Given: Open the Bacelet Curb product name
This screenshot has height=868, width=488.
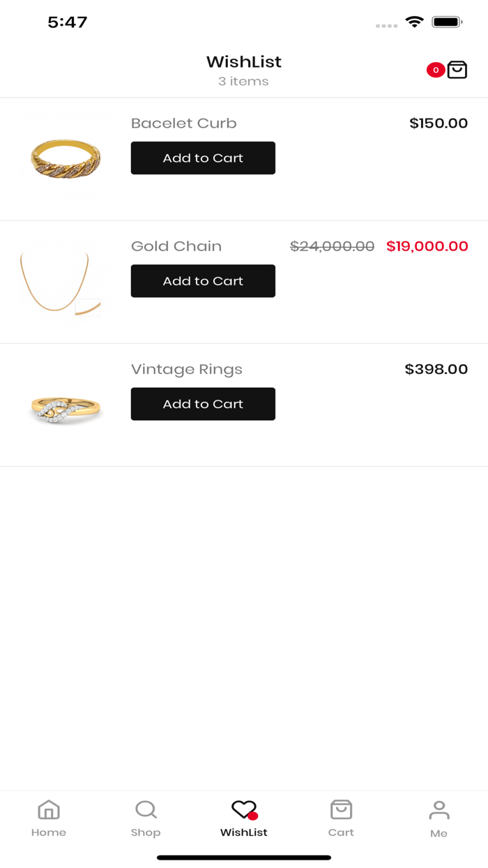Looking at the screenshot, I should coord(183,123).
